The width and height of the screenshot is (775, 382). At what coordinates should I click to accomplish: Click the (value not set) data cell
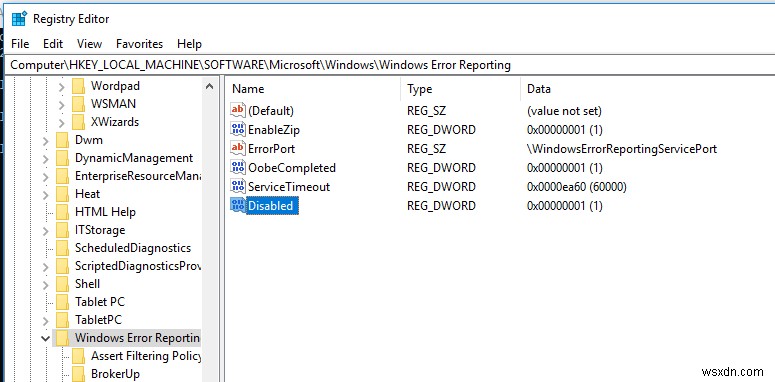[564, 111]
